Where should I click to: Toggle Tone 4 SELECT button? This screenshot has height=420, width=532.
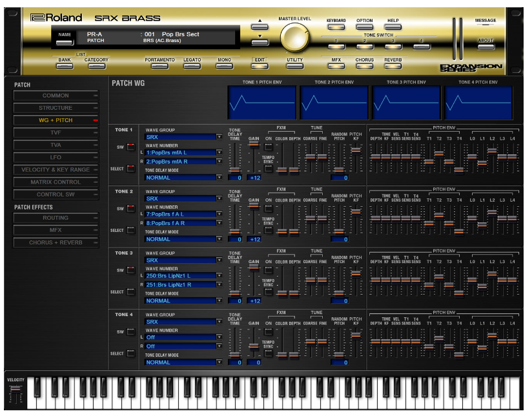pyautogui.click(x=131, y=353)
